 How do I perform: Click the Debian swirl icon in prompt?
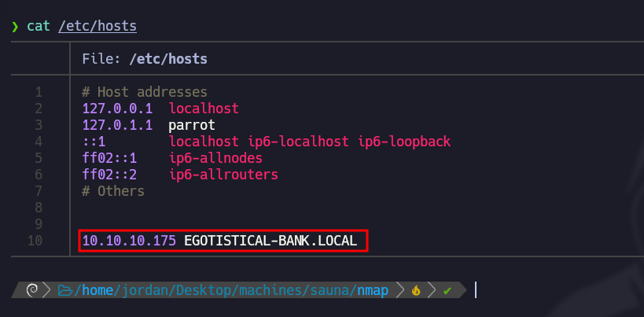click(x=32, y=290)
